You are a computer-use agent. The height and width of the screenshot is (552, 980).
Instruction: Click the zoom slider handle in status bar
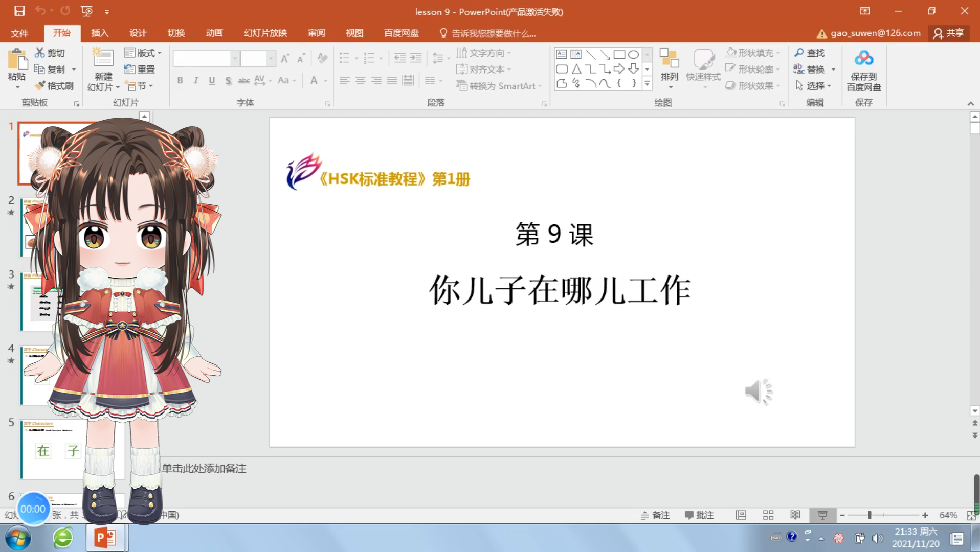870,515
